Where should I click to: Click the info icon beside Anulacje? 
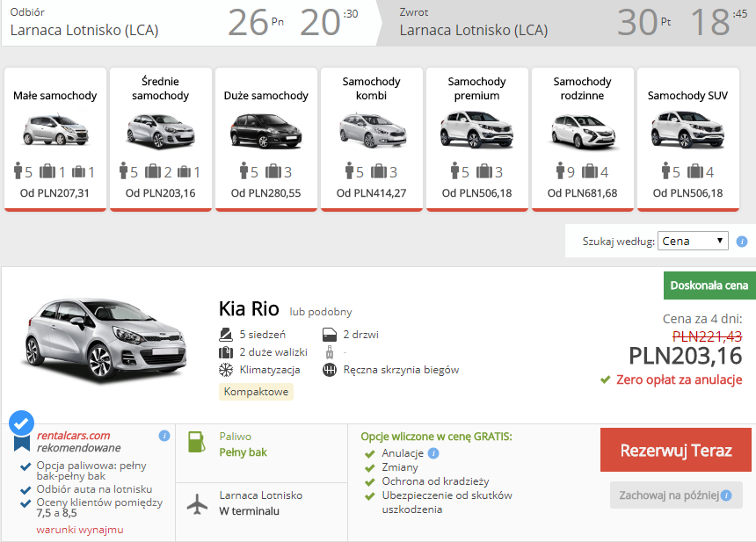pyautogui.click(x=433, y=453)
